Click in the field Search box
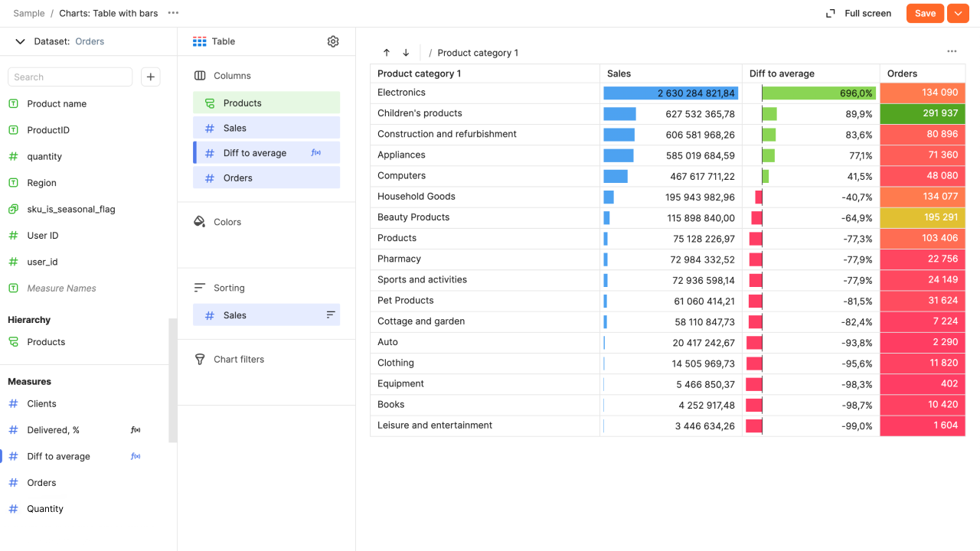The height and width of the screenshot is (551, 980). click(70, 77)
